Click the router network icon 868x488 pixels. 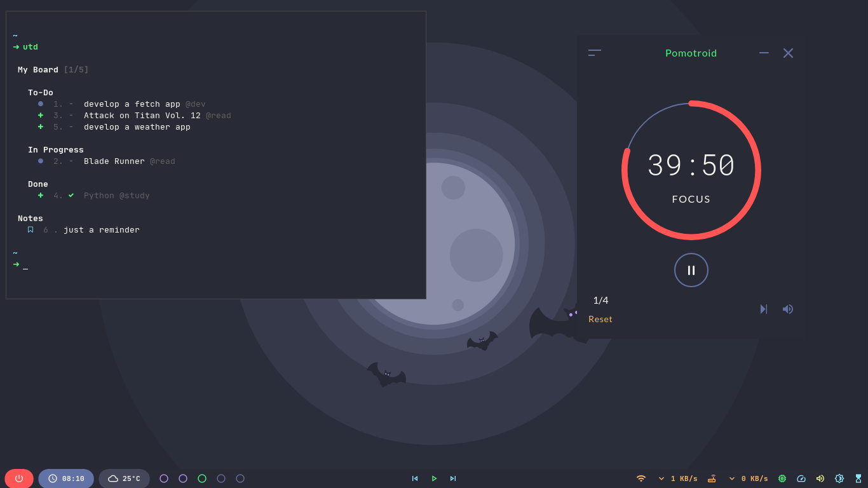click(x=712, y=478)
